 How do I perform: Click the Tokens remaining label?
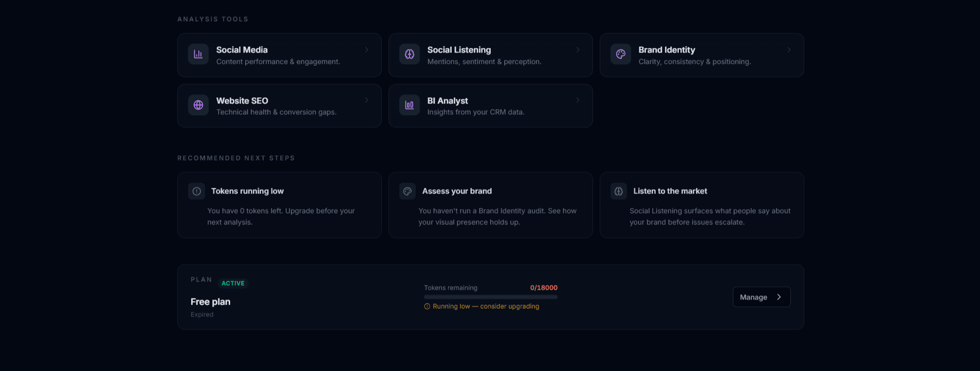pos(451,288)
